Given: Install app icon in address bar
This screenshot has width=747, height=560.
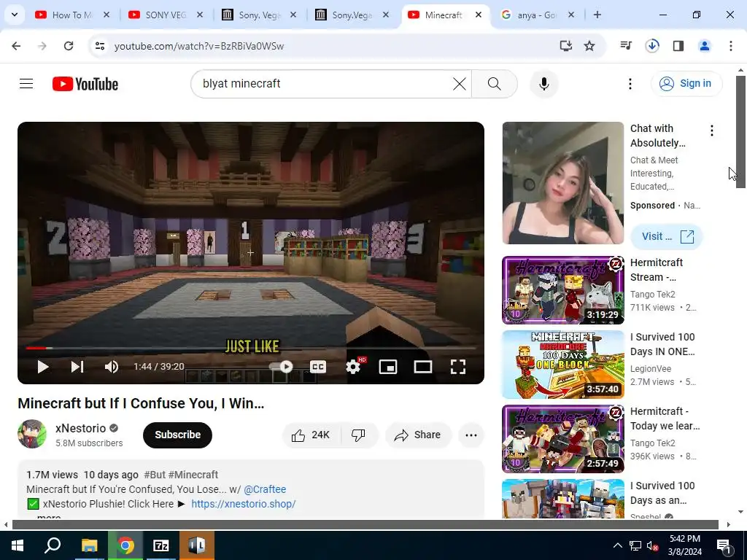Looking at the screenshot, I should click(x=565, y=46).
